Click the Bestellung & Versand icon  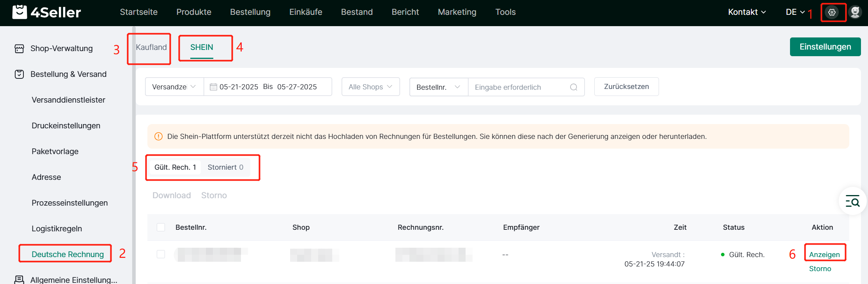19,74
